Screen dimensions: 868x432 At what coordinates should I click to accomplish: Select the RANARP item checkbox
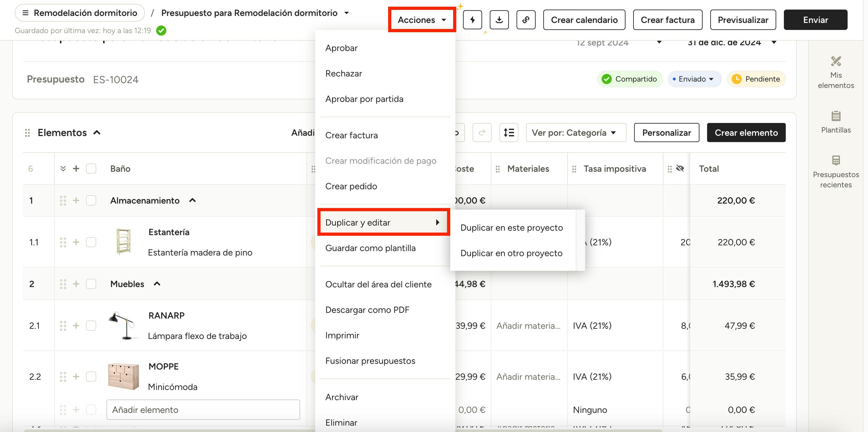91,326
